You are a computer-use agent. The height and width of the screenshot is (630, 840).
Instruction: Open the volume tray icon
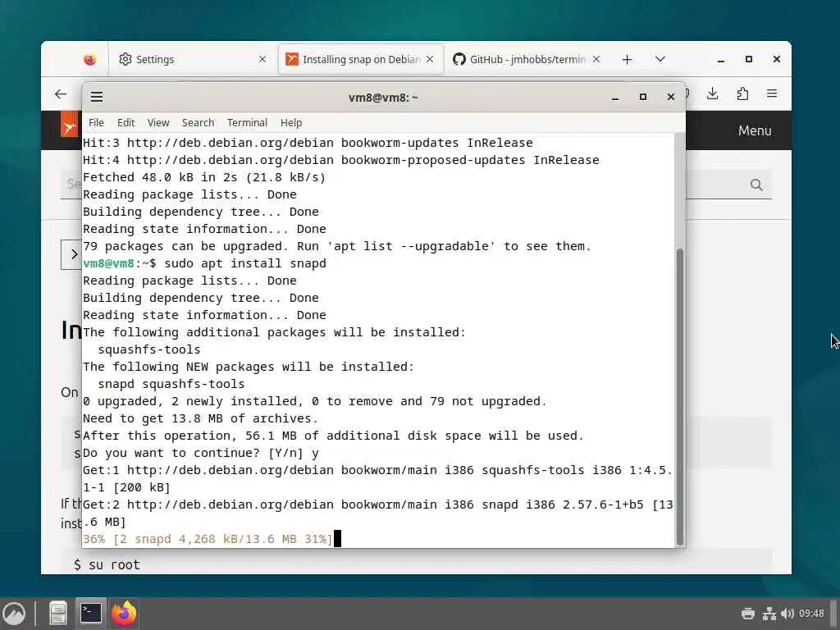pyautogui.click(x=787, y=614)
